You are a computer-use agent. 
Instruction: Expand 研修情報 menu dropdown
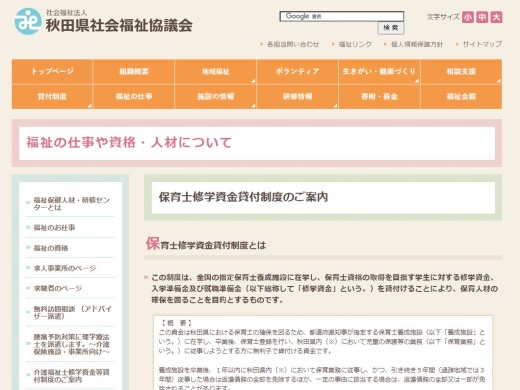297,97
